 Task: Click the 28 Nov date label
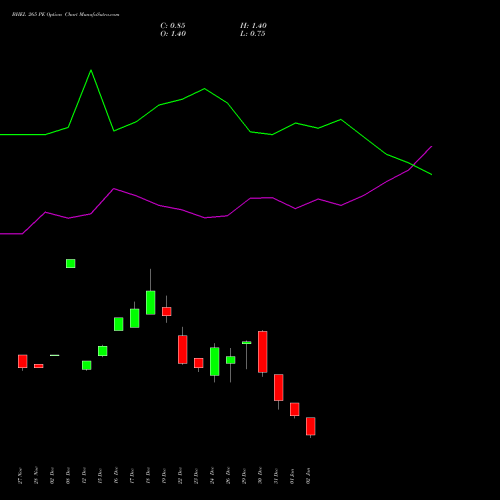pyautogui.click(x=36, y=476)
